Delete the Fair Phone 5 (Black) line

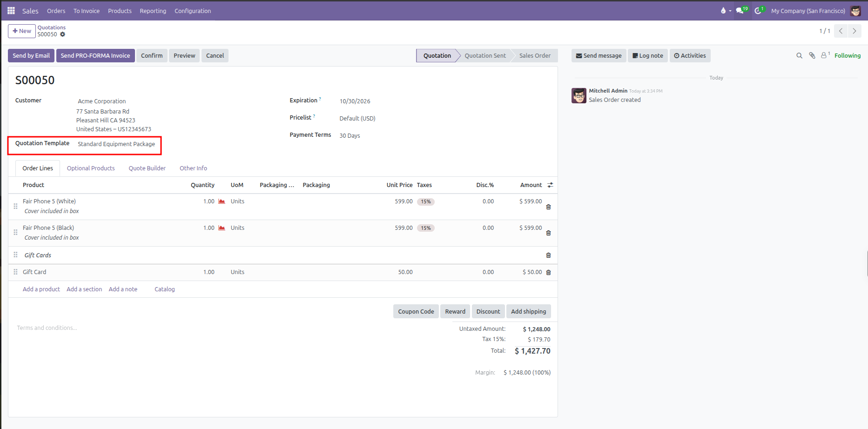click(x=548, y=233)
